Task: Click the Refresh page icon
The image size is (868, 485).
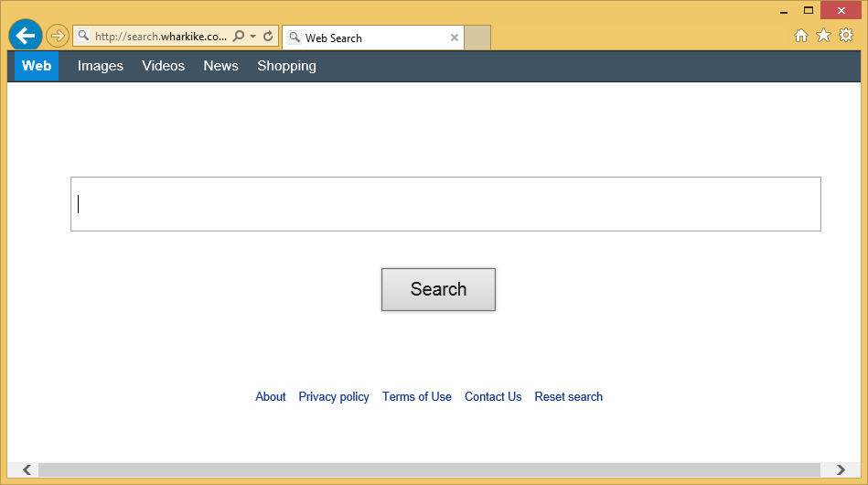Action: 268,37
